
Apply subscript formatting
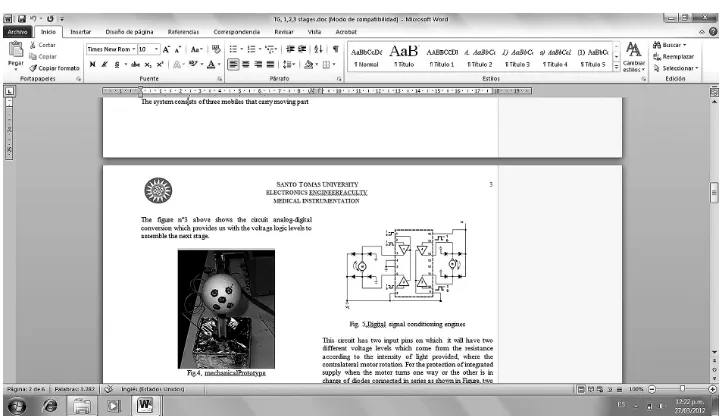tap(148, 64)
